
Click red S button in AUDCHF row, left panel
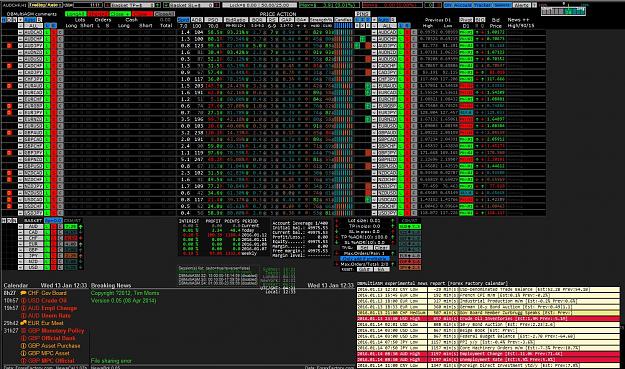point(53,39)
